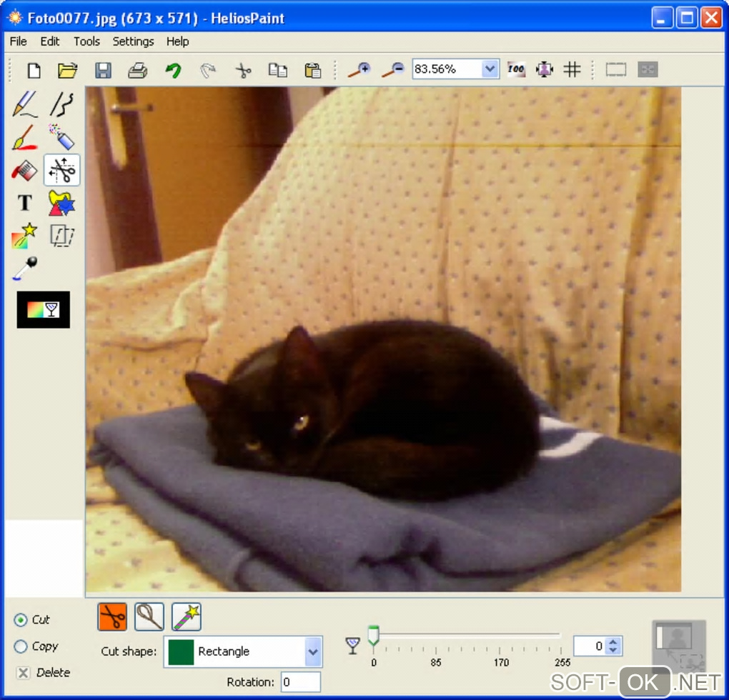Click the New file icon

tap(34, 71)
